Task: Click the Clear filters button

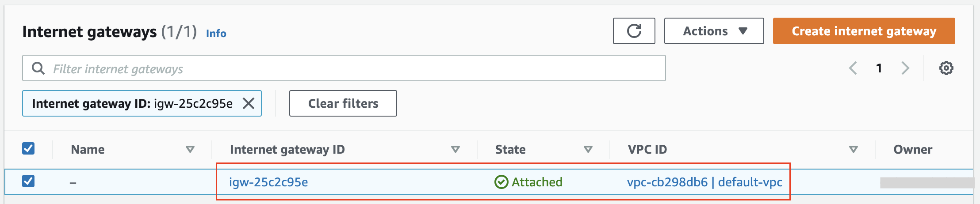Action: pyautogui.click(x=343, y=103)
